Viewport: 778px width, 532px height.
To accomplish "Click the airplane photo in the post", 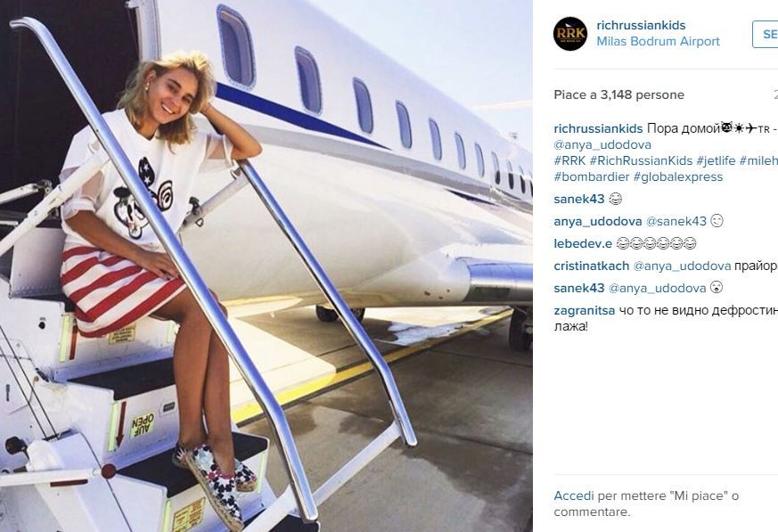I will (x=266, y=266).
